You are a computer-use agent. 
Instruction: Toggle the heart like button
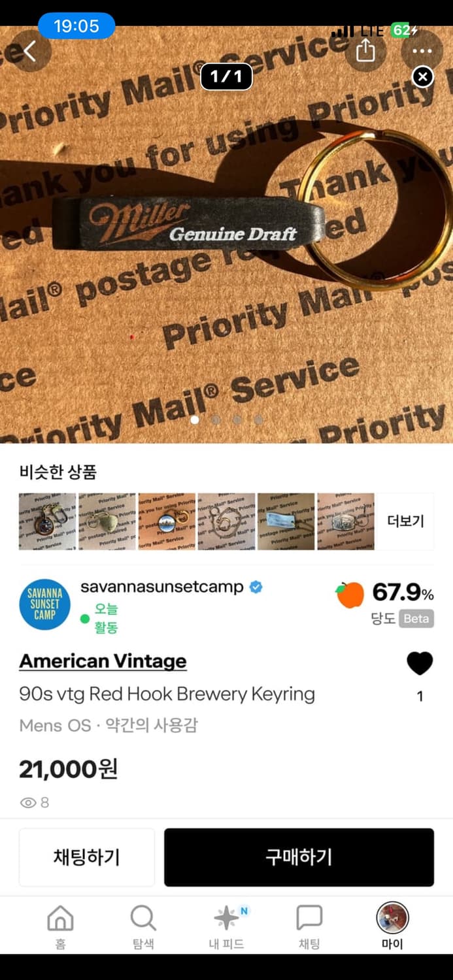pyautogui.click(x=420, y=663)
